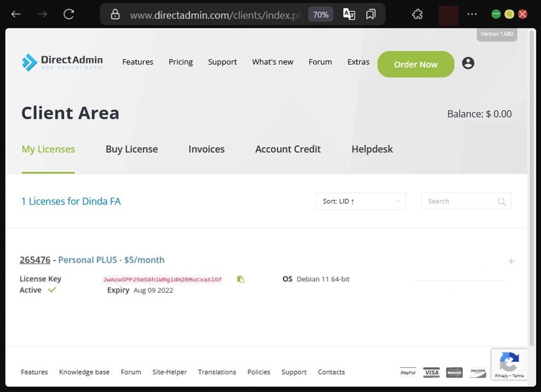The image size is (541, 392).
Task: Click the reCAPTCHA Privacy link
Action: [x=501, y=376]
